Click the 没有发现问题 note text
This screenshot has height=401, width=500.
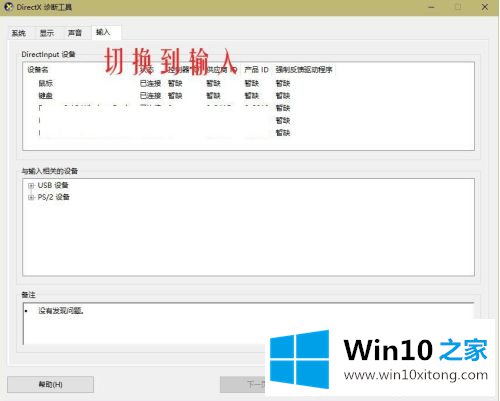(x=61, y=311)
